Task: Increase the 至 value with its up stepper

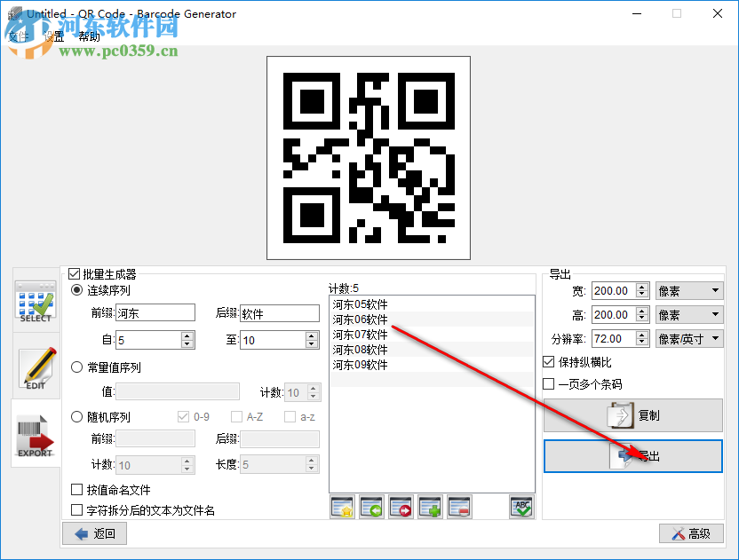Action: pos(309,335)
